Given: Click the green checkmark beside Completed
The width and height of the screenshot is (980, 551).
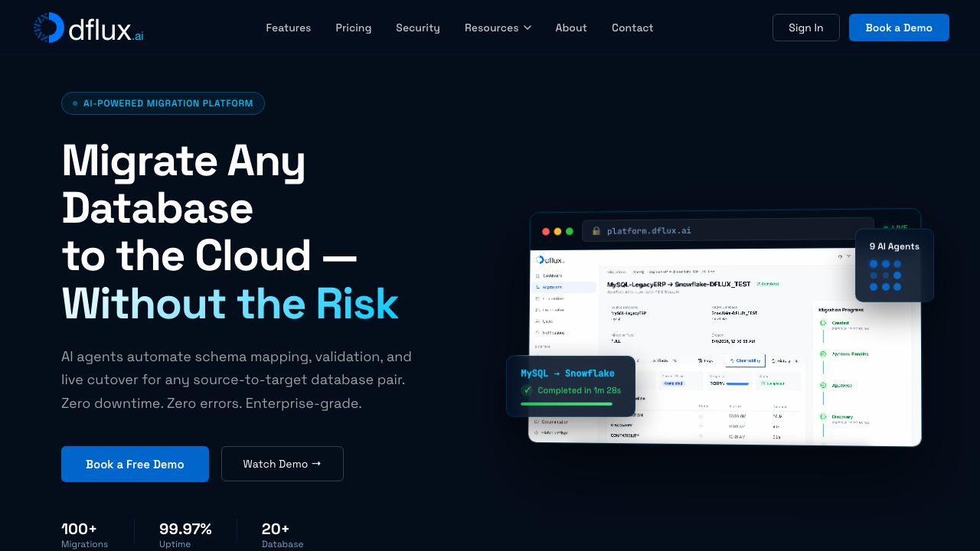Looking at the screenshot, I should [x=527, y=390].
